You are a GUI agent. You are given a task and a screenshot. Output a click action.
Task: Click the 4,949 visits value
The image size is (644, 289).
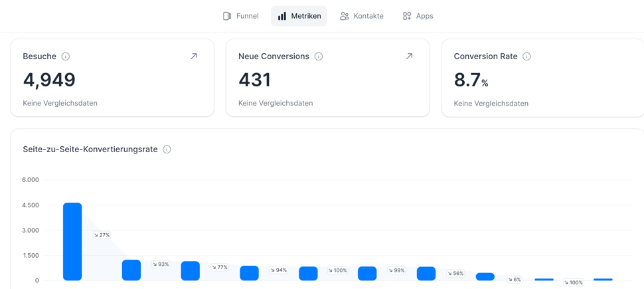coord(49,80)
